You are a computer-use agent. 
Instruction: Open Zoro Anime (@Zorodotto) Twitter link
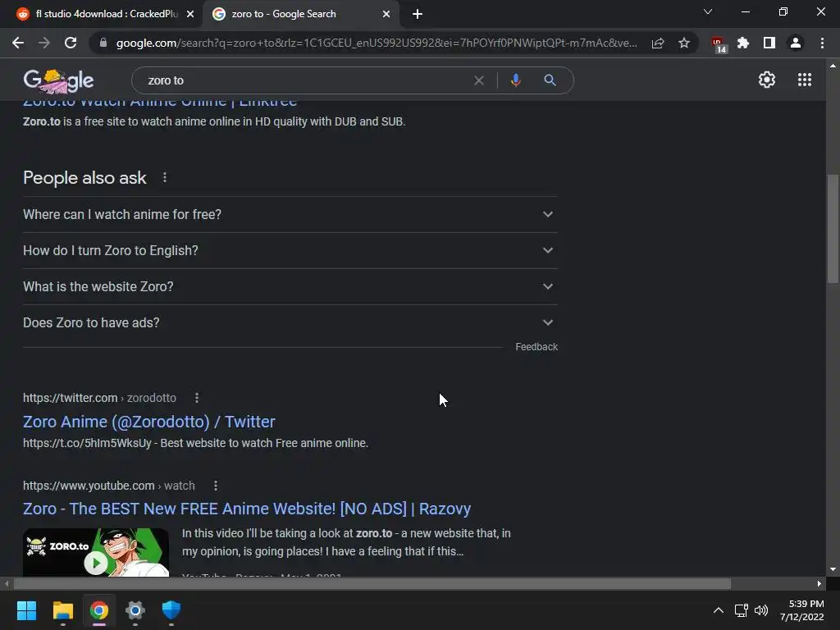click(x=149, y=422)
